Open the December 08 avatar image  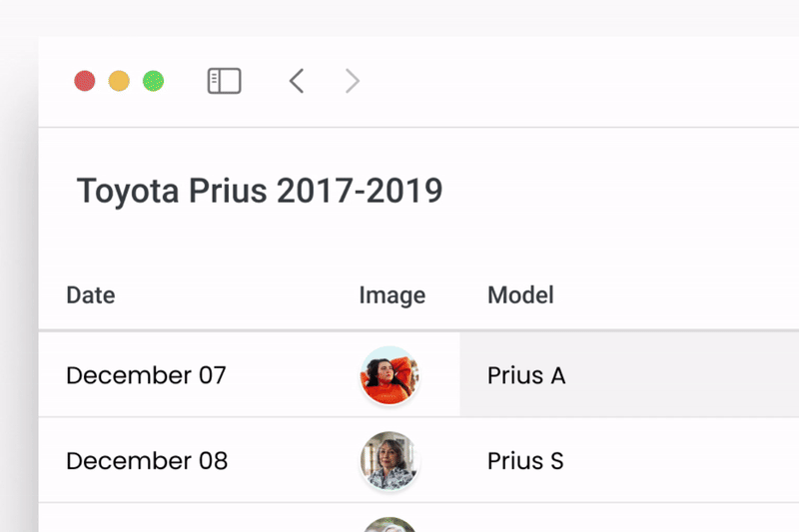pyautogui.click(x=390, y=461)
